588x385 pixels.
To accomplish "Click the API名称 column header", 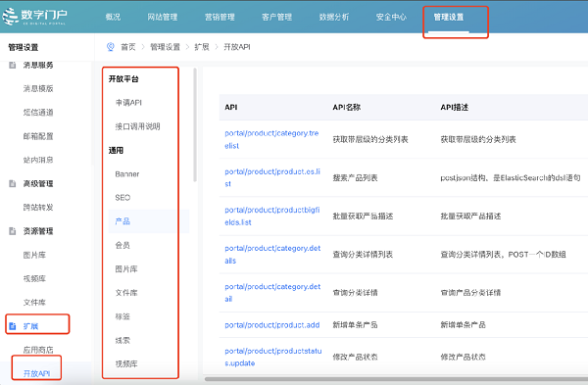I will click(347, 107).
